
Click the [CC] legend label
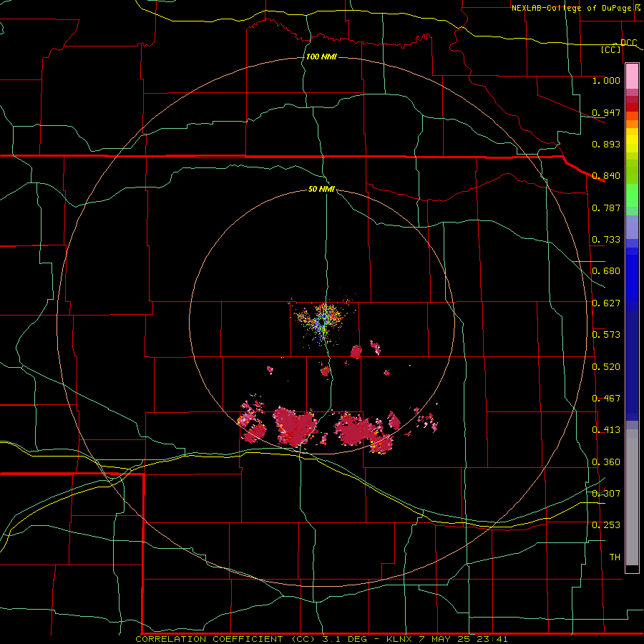click(x=611, y=49)
